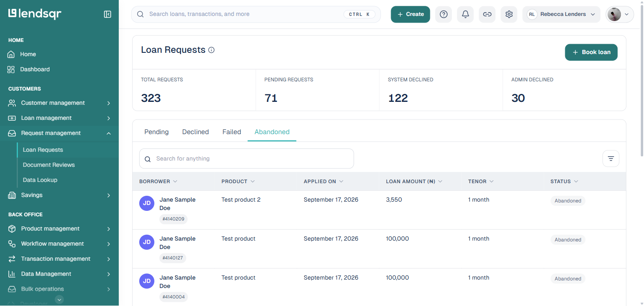
Task: Switch to the Declined tab
Action: [196, 132]
